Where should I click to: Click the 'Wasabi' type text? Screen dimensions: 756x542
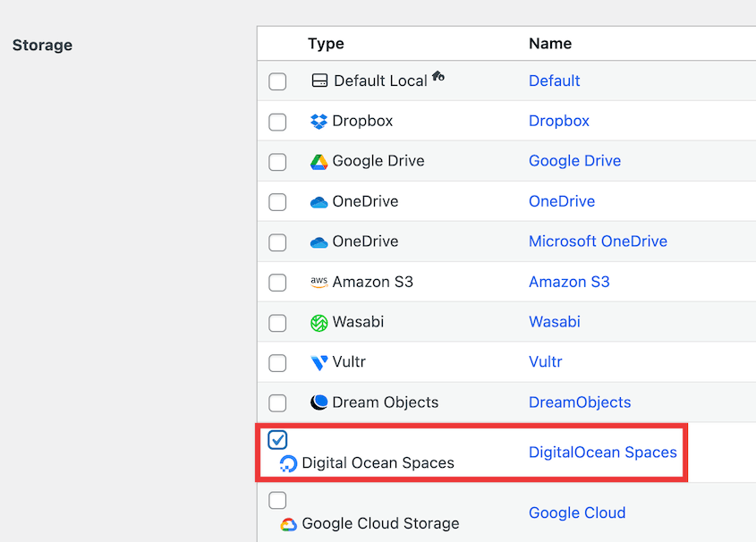358,321
